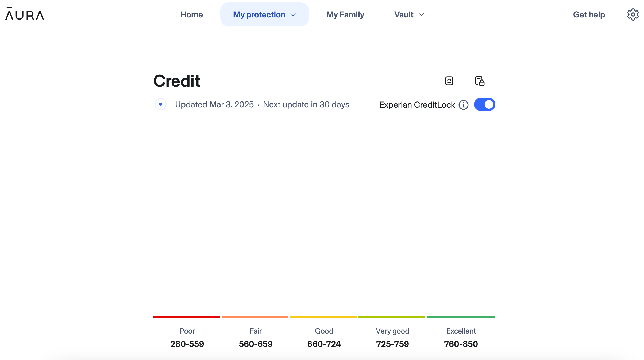This screenshot has width=644, height=360.
Task: Show Experian CreditLock info tooltip
Action: click(464, 105)
